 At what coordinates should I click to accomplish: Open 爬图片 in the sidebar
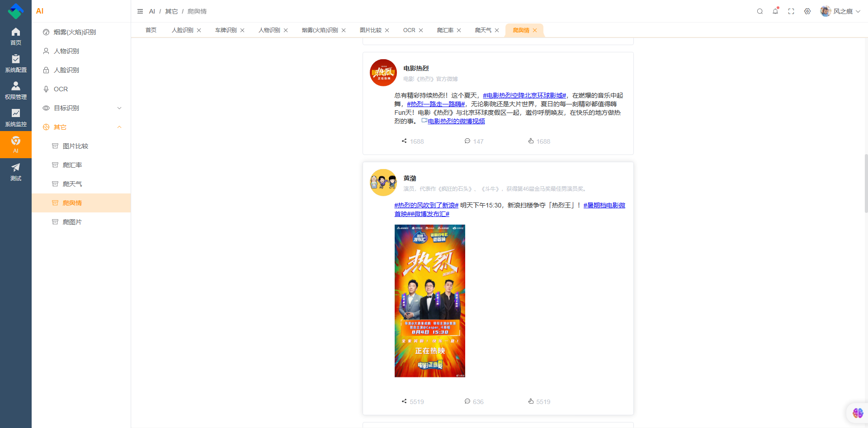pos(81,222)
